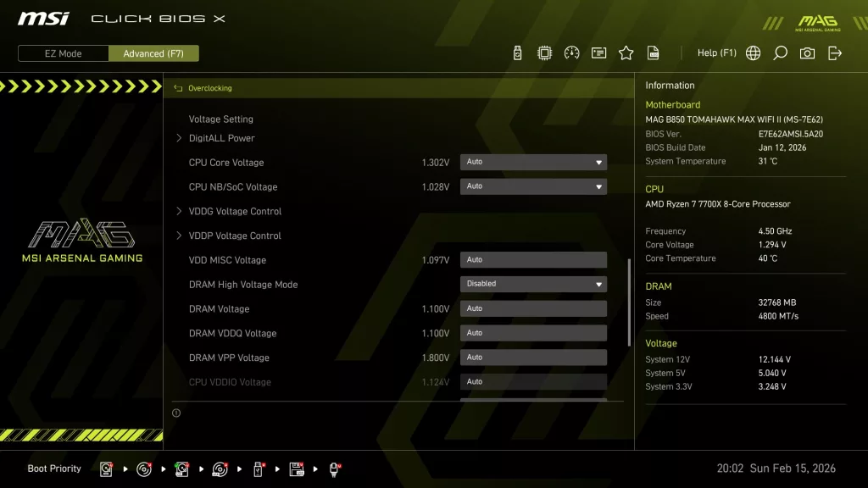The width and height of the screenshot is (868, 488).
Task: Open Favorites using the star icon
Action: (x=626, y=53)
